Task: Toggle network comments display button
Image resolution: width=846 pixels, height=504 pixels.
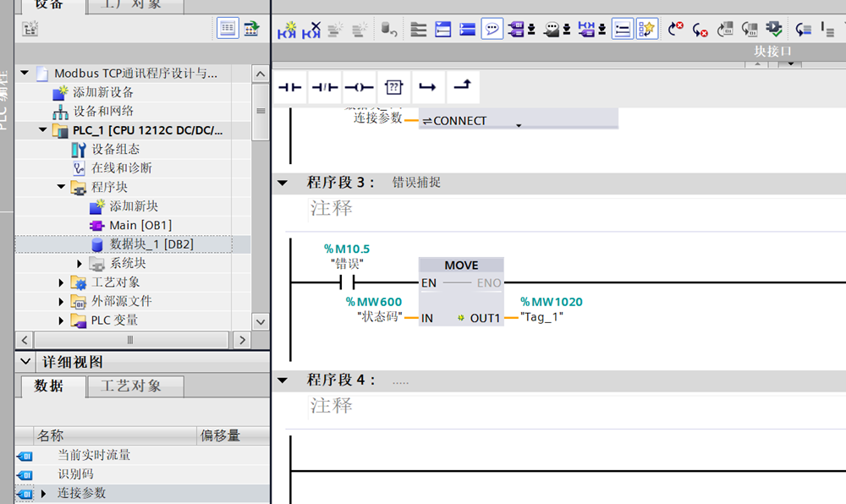Action: tap(492, 30)
